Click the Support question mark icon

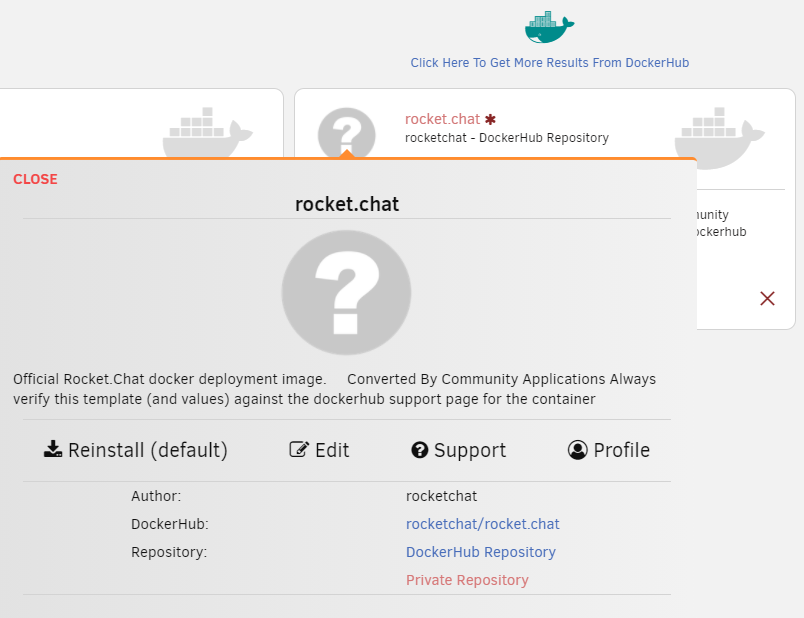click(419, 450)
